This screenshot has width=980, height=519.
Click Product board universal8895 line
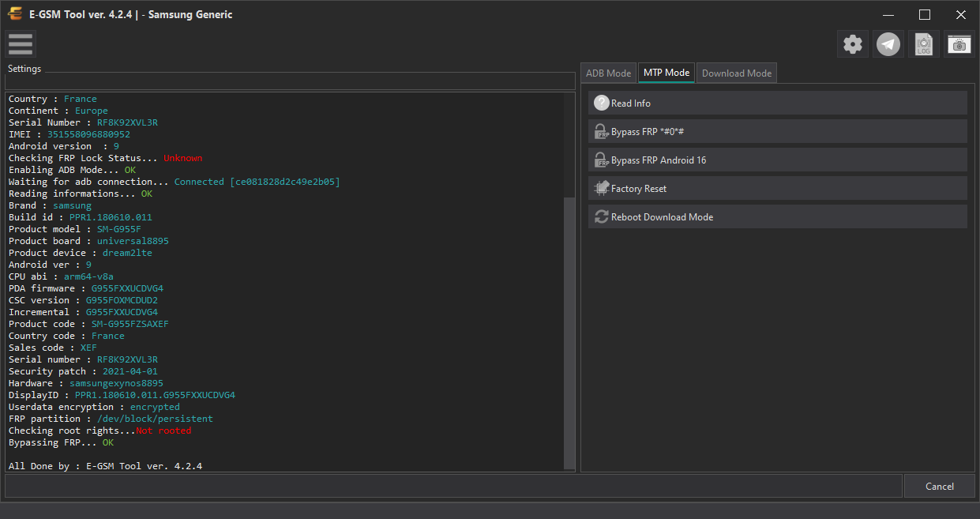[88, 241]
